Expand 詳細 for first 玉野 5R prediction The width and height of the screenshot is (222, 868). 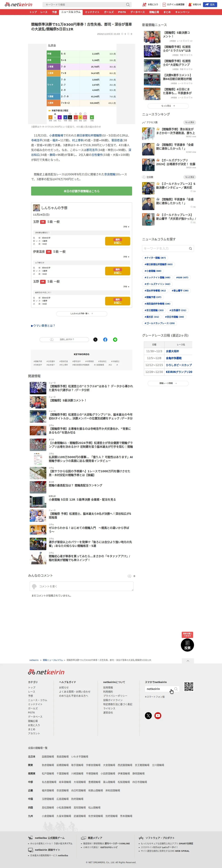click(x=126, y=226)
